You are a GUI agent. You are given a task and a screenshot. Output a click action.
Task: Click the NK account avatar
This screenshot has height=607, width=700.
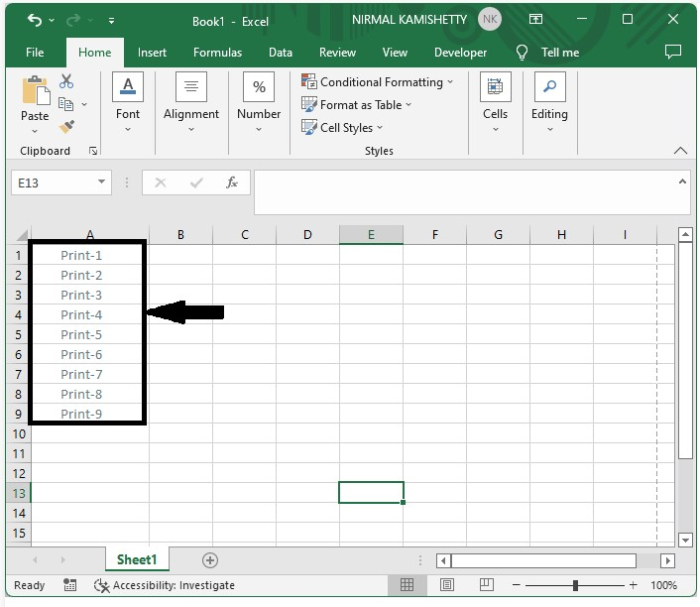[x=490, y=20]
